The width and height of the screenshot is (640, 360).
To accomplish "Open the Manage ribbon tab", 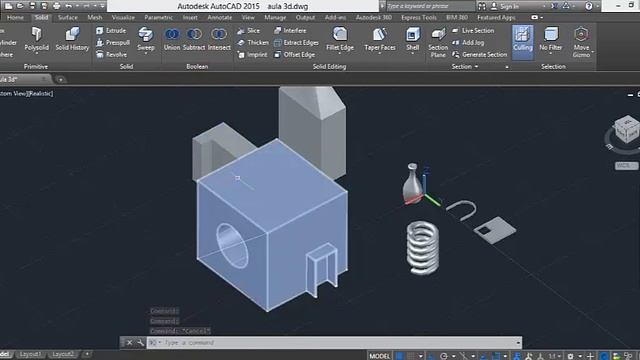I will click(x=275, y=18).
